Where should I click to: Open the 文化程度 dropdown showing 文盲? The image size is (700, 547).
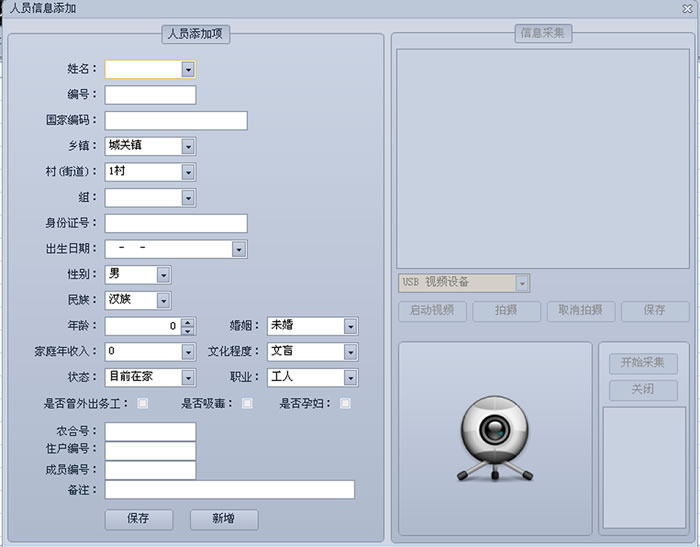coord(350,352)
